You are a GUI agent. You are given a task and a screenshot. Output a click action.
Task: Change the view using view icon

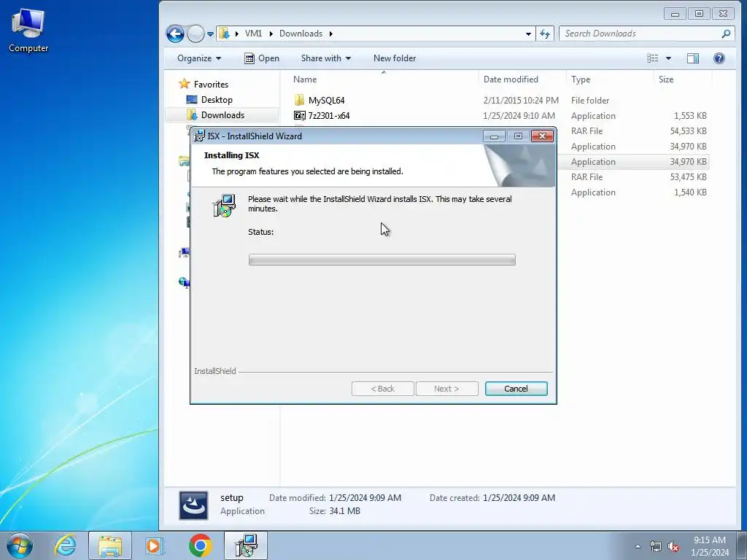pos(653,58)
